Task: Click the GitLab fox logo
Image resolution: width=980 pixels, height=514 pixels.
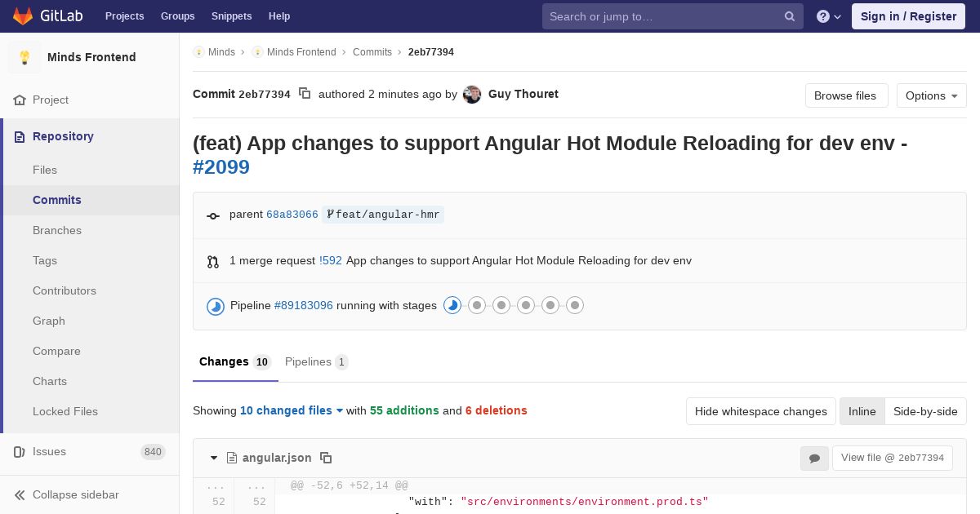Action: pyautogui.click(x=23, y=16)
